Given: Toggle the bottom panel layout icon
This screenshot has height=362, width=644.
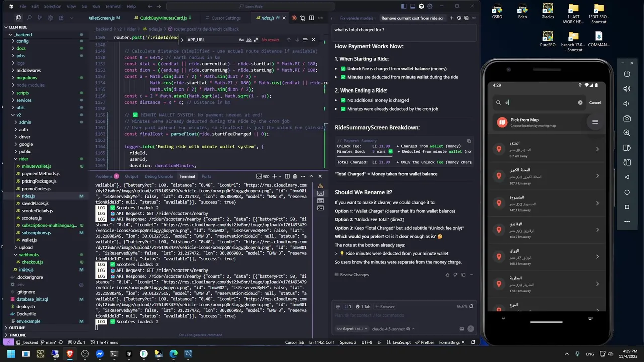Looking at the screenshot, I should tap(413, 6).
